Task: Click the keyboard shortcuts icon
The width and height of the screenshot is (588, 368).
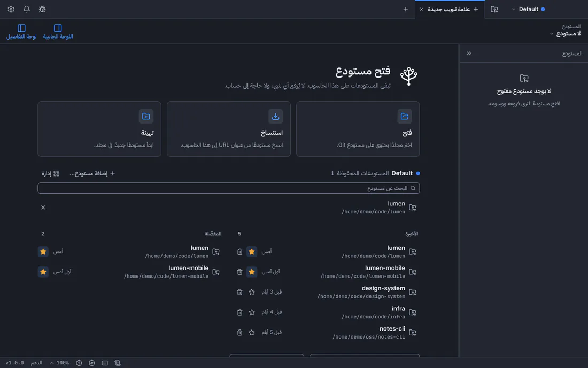Action: tap(105, 363)
